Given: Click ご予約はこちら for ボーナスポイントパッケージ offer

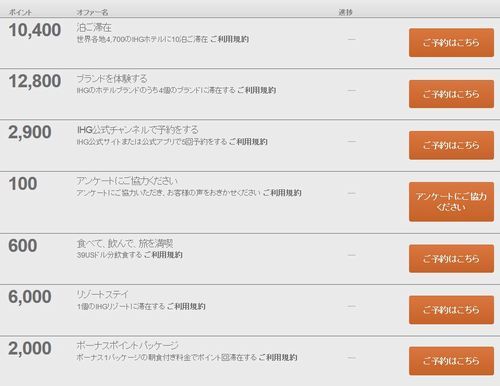Looking at the screenshot, I should [x=451, y=361].
